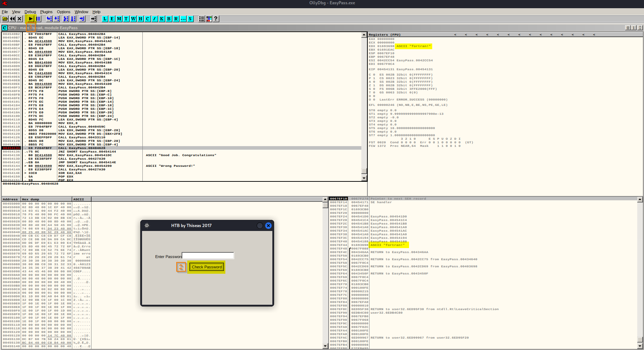Show Executable modules via E button

click(112, 19)
